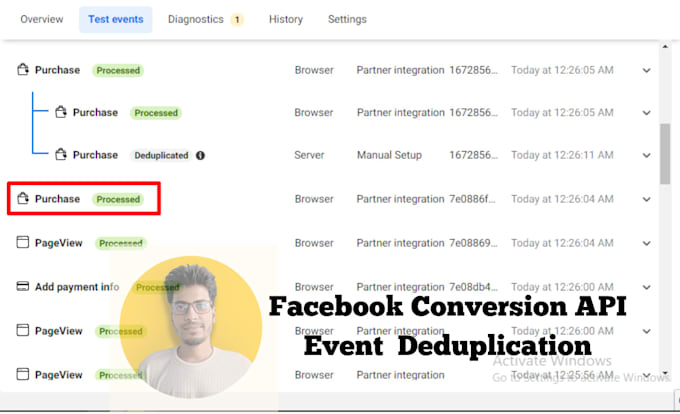Click the Processed badge of the nested Purchase

coord(156,113)
